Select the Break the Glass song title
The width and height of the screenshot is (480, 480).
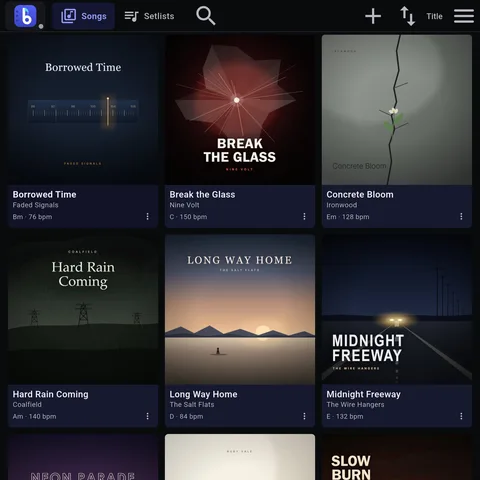tap(202, 194)
